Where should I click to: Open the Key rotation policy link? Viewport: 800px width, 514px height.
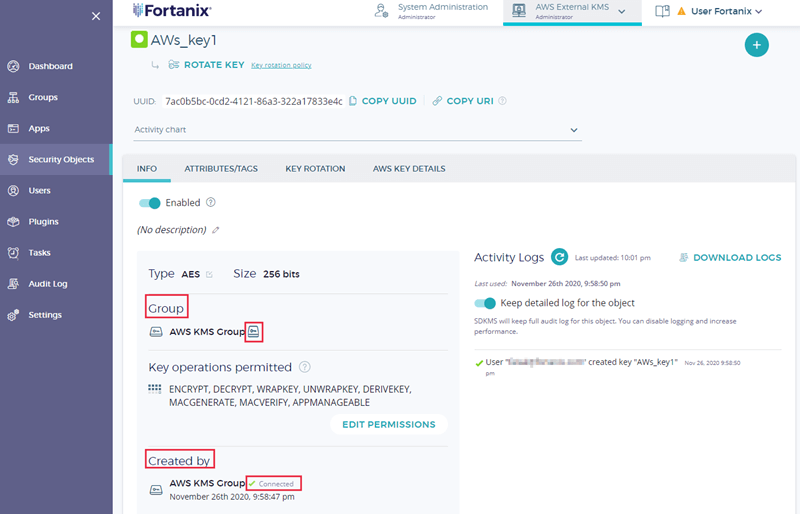tap(281, 65)
